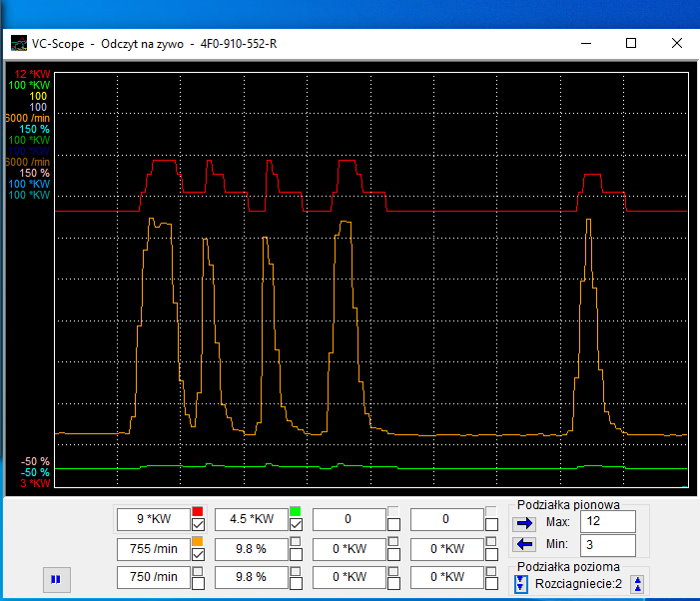Enable the checkbox for the 750 /min channel

[198, 581]
